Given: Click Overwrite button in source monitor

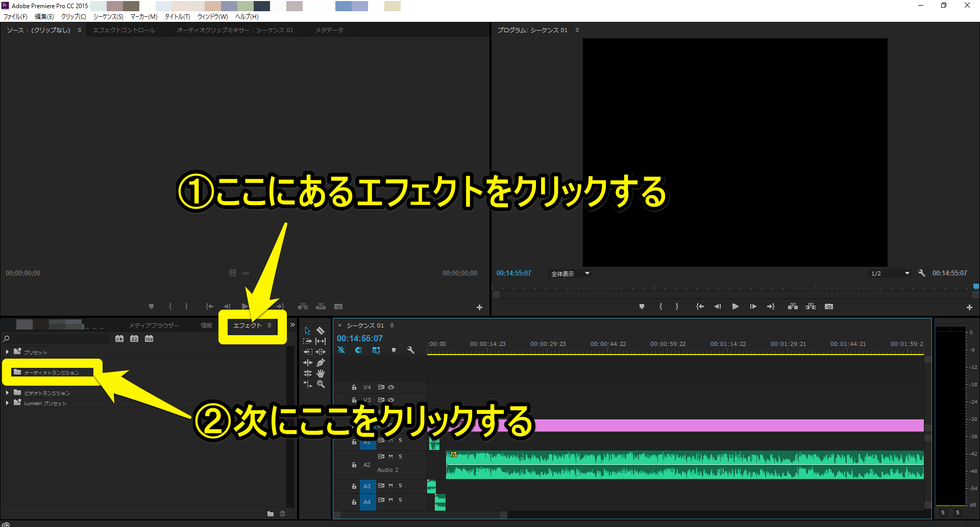Looking at the screenshot, I should coord(321,307).
